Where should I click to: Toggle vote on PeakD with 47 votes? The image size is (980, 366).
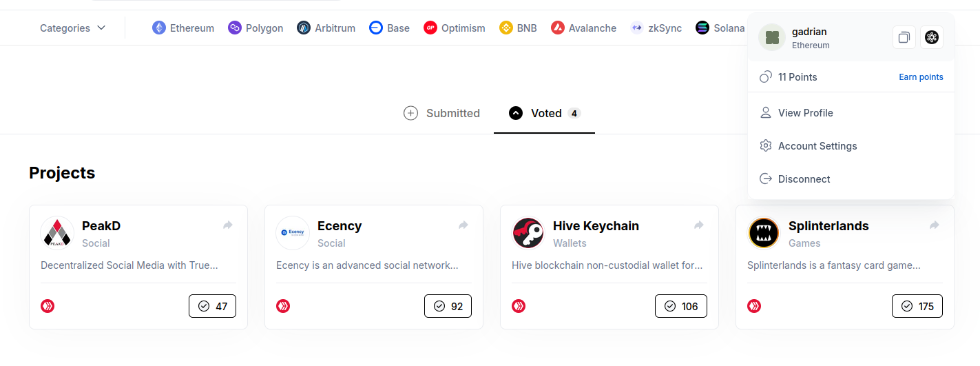tap(212, 306)
